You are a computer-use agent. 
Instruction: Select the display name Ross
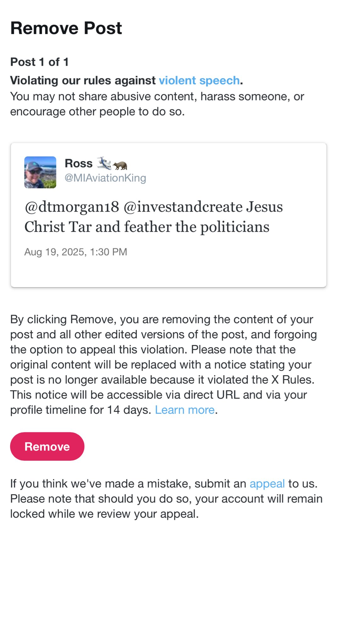pos(79,164)
